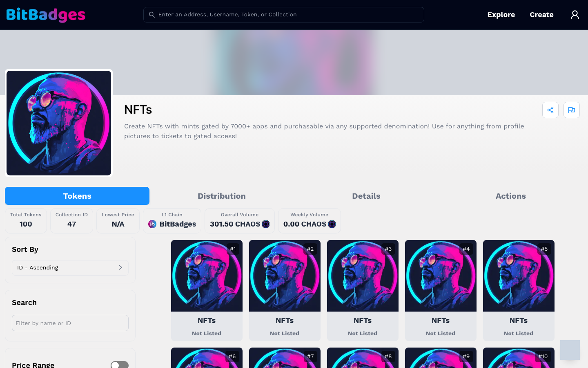Viewport: 588px width, 368px height.
Task: Click the CHAOS coin icon in Overall Volume
Action: coord(266,224)
